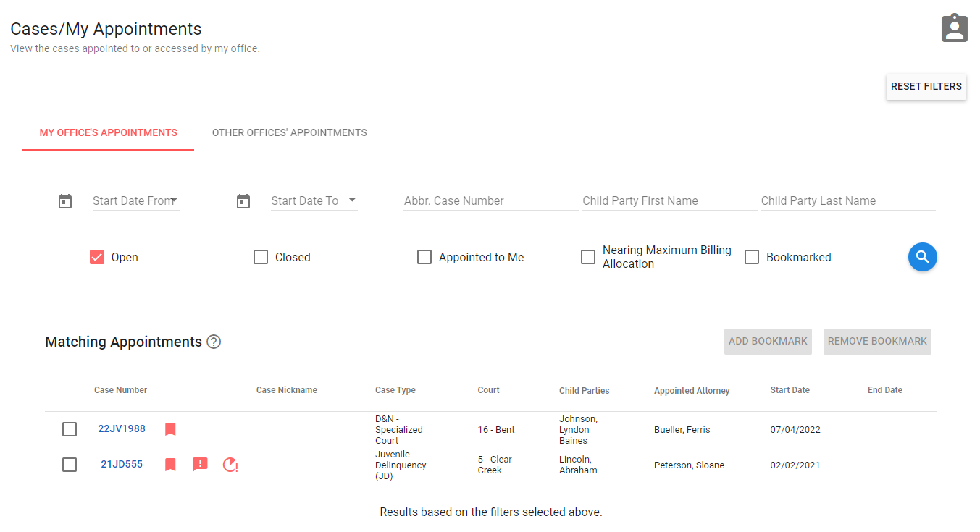Open case 21JD555 via its link
This screenshot has height=532, width=980.
[121, 464]
